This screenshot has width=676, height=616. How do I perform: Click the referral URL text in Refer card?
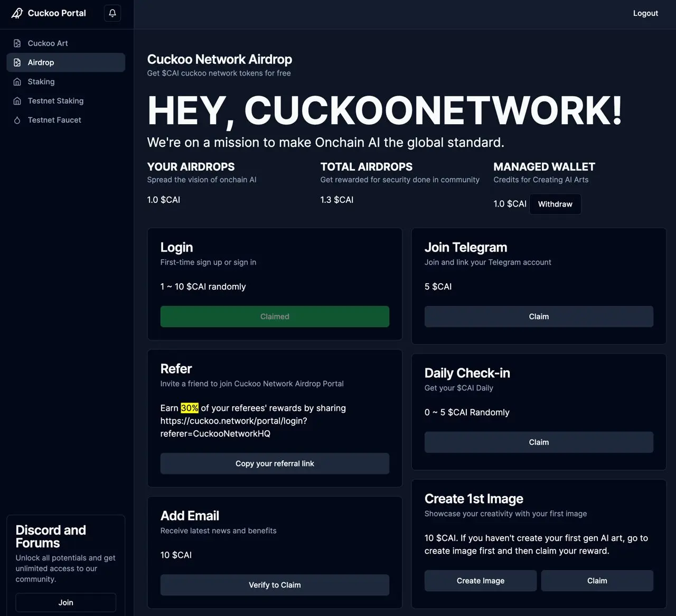[x=234, y=427]
